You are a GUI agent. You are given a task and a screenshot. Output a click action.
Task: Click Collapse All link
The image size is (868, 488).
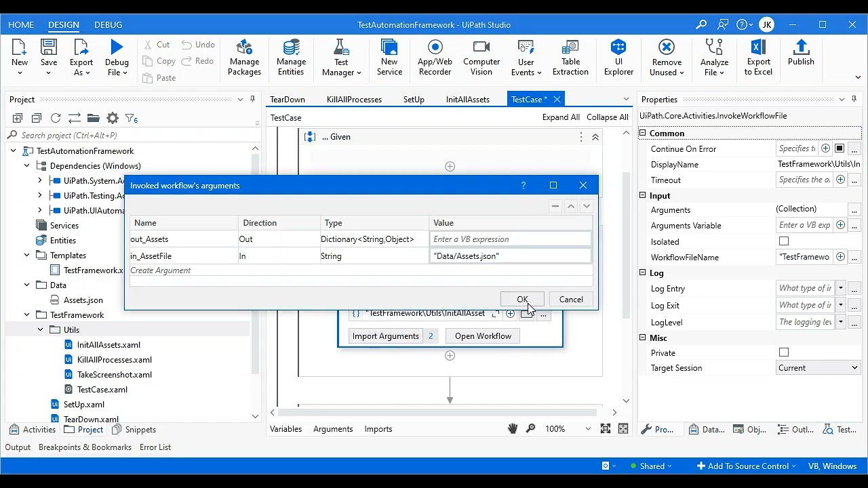click(608, 117)
